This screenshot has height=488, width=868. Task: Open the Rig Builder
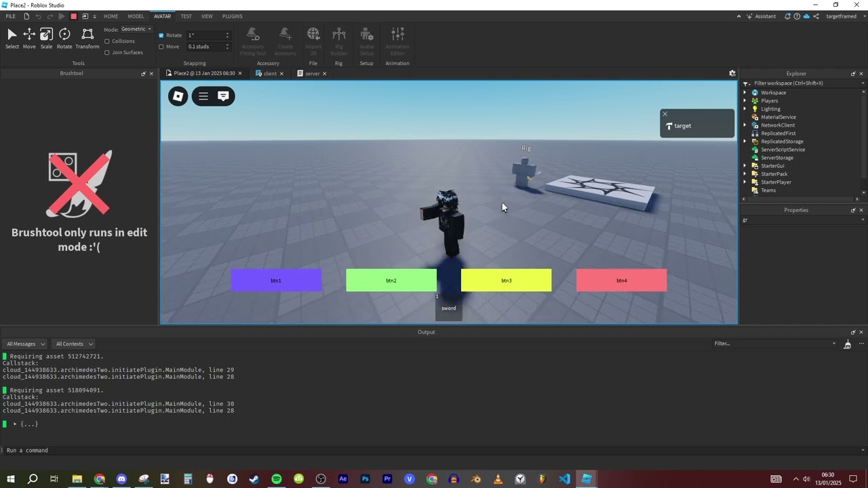pyautogui.click(x=338, y=41)
